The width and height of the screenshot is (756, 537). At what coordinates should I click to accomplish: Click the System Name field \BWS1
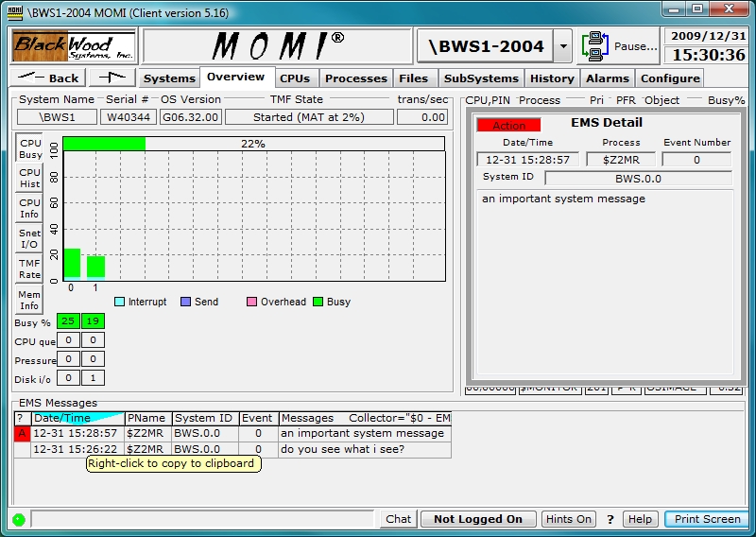tap(57, 117)
